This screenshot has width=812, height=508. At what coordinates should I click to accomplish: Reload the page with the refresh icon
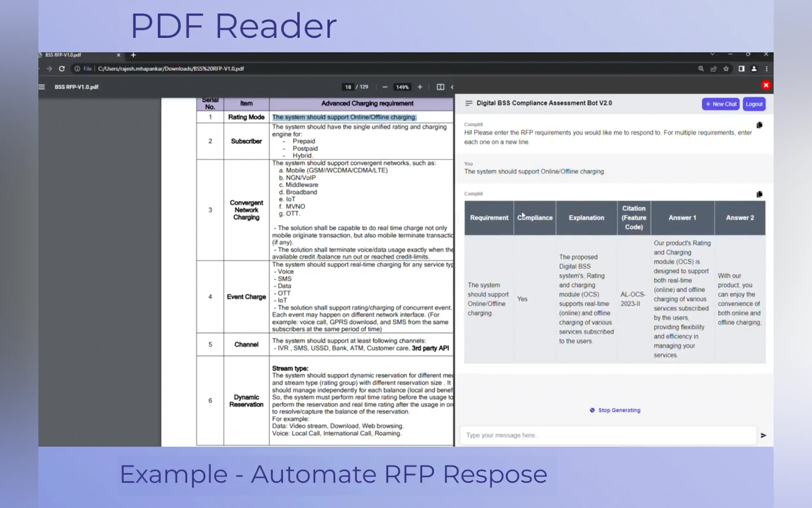coord(62,69)
